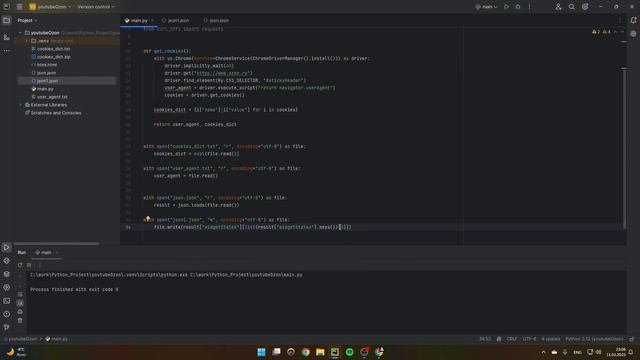Toggle the Run tool window icon

[7, 248]
